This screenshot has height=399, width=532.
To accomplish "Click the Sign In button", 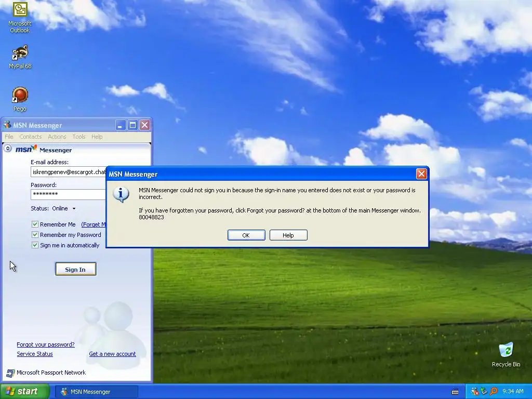I will click(x=76, y=269).
